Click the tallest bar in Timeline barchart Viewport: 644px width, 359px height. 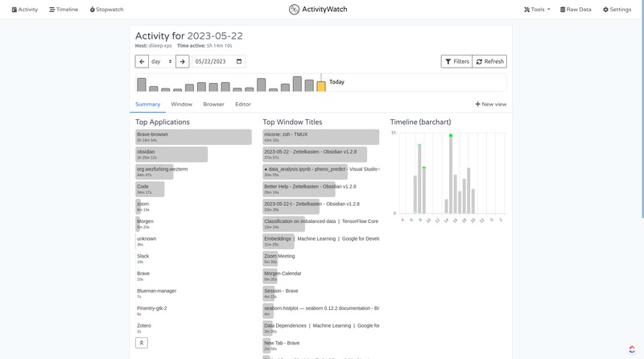(x=451, y=174)
